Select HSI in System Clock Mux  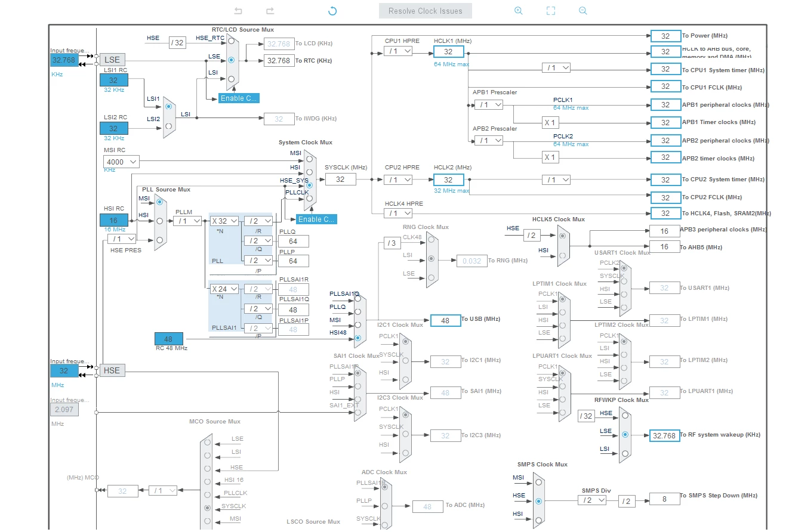pyautogui.click(x=309, y=172)
